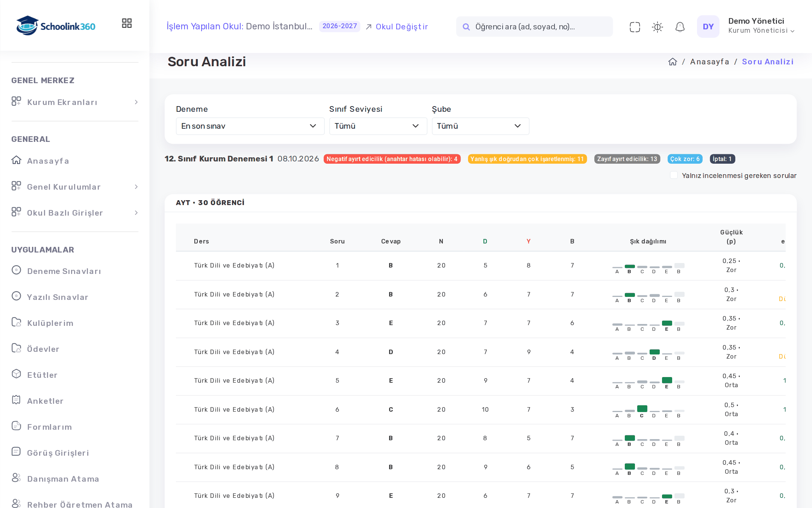Click the breadcrumb home icon
Viewport: 812px width, 508px height.
click(673, 62)
